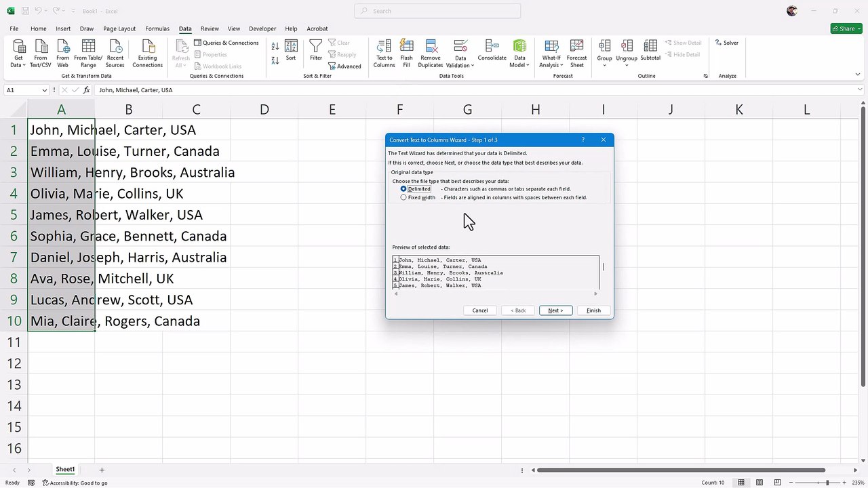Click the Search box in title bar
The width and height of the screenshot is (868, 488).
[437, 11]
